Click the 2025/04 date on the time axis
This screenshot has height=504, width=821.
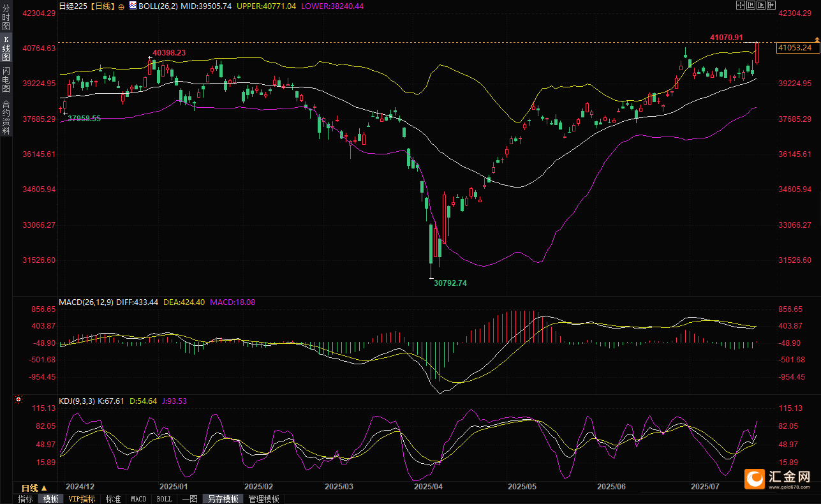(x=428, y=486)
